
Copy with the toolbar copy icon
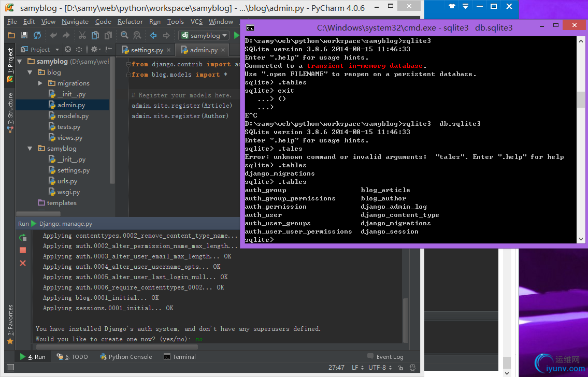pyautogui.click(x=95, y=36)
